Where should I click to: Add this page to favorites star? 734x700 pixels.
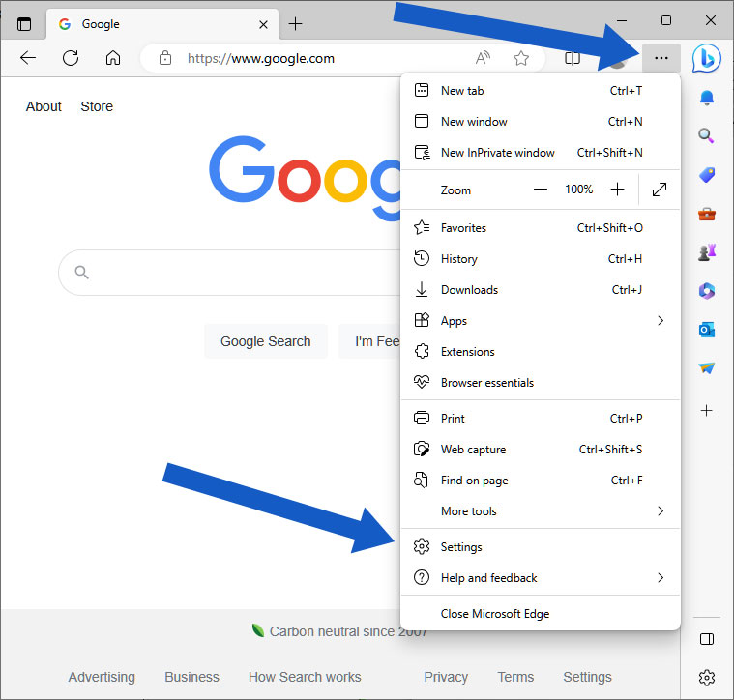click(x=521, y=58)
